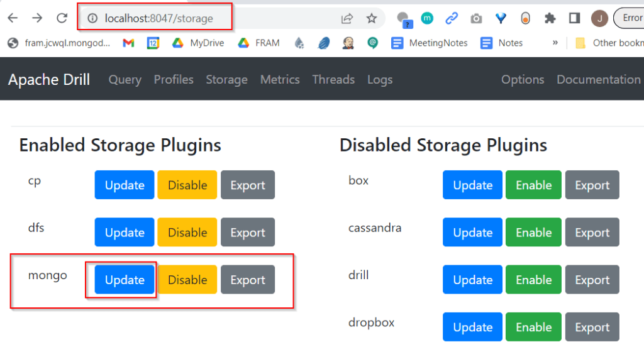Update the cp storage plugin
Screen dimensions: 644x342
point(125,185)
